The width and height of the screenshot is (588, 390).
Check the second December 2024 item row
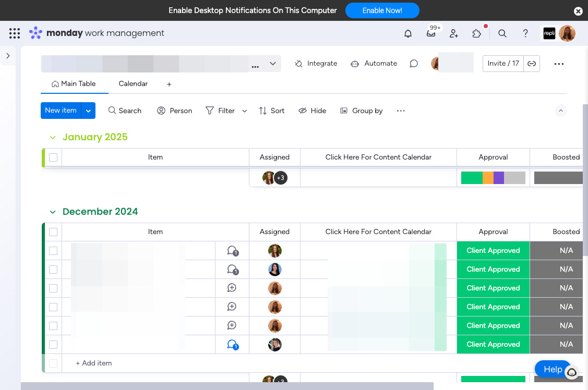tap(53, 270)
